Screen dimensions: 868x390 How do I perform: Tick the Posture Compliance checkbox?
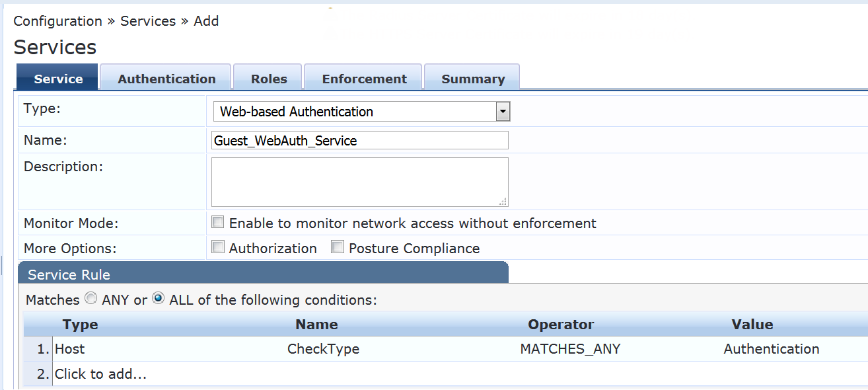click(338, 248)
